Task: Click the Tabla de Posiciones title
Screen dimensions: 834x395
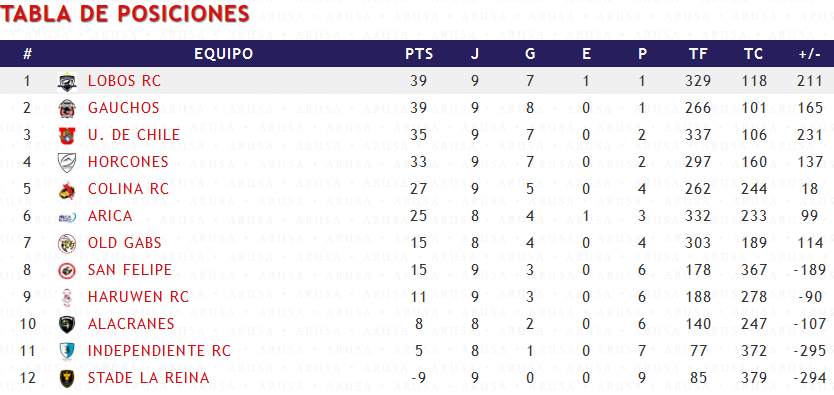Action: click(x=126, y=14)
